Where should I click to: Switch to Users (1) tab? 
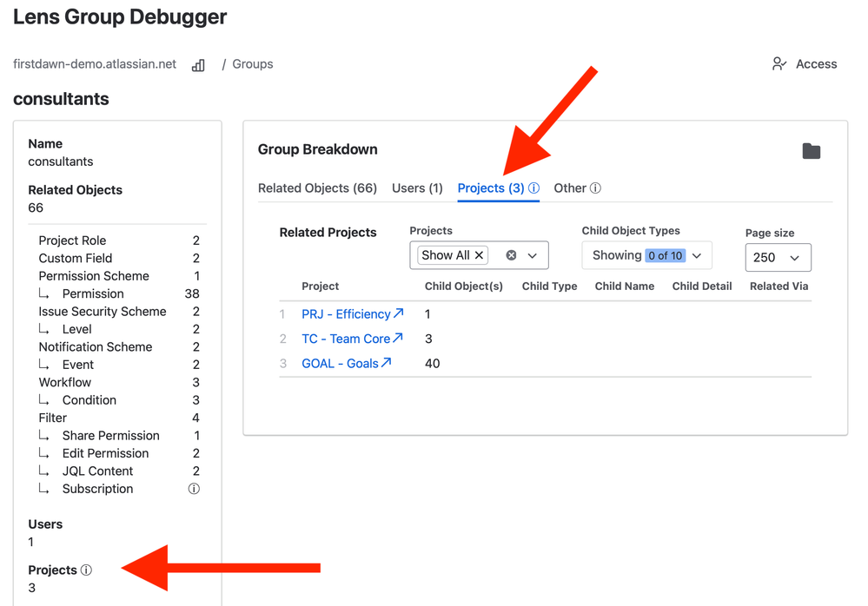417,188
